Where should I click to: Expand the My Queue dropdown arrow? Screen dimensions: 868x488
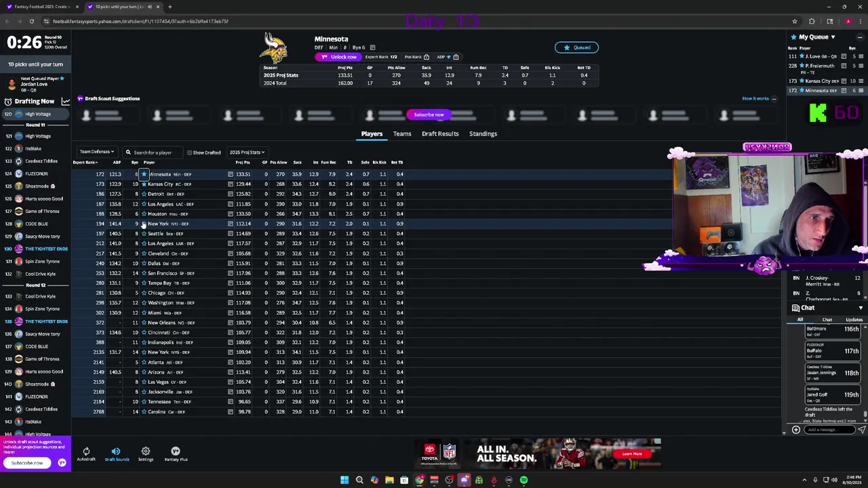833,37
